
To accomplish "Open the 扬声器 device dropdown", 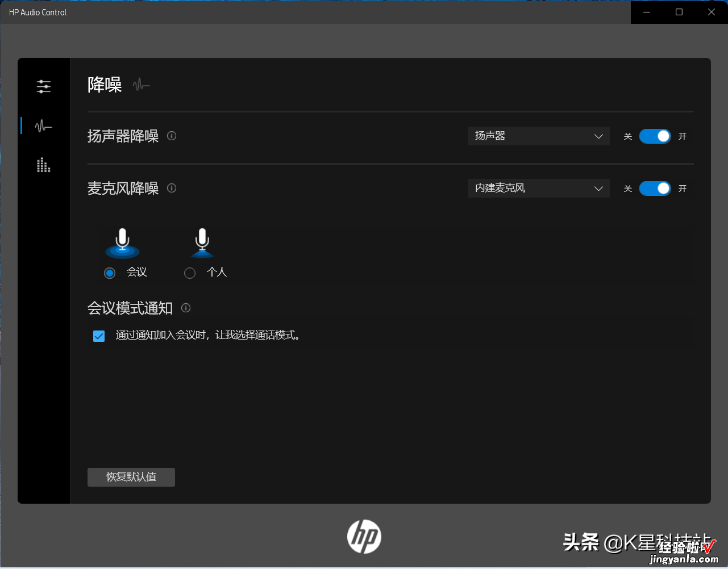I will (539, 136).
